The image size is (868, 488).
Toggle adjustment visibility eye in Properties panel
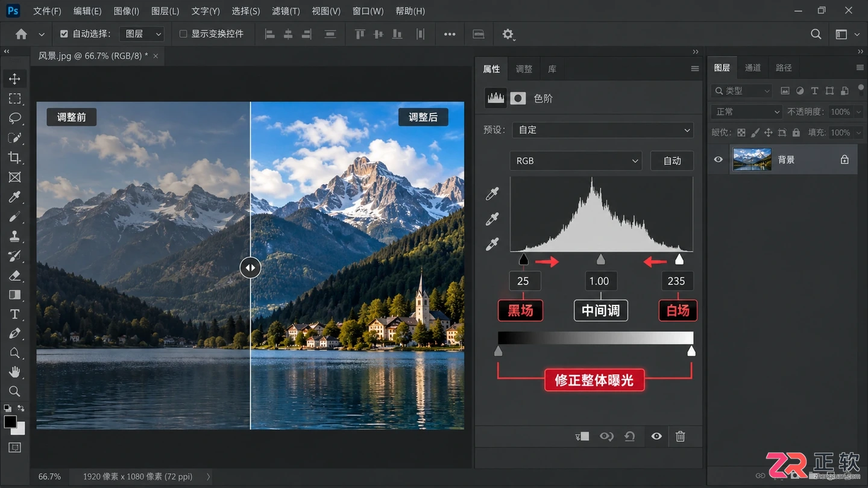(656, 437)
